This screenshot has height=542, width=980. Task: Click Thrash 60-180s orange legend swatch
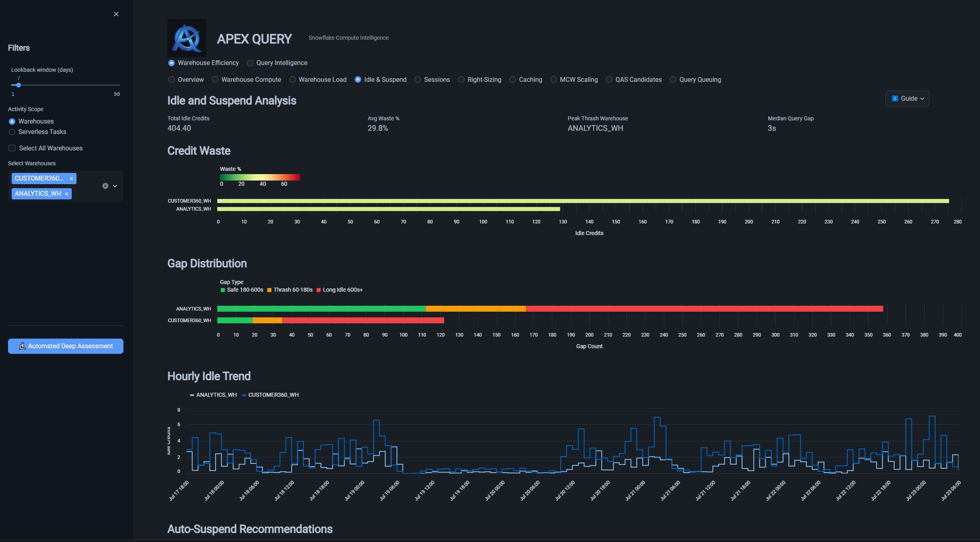tap(269, 290)
